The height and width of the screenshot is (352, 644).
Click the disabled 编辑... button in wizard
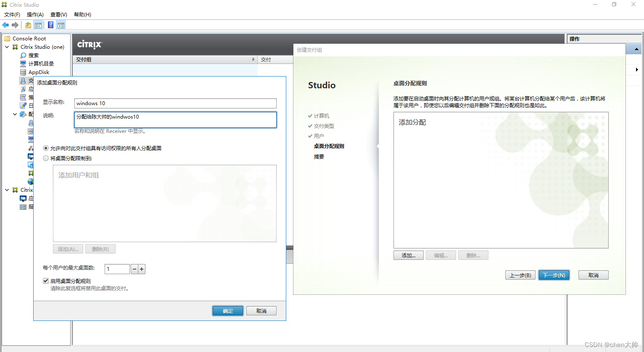coord(441,255)
